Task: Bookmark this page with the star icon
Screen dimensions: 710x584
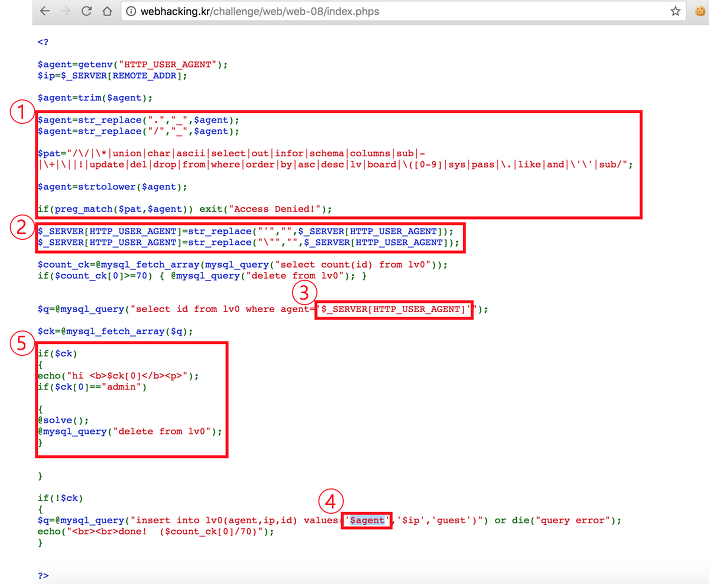Action: pyautogui.click(x=675, y=11)
